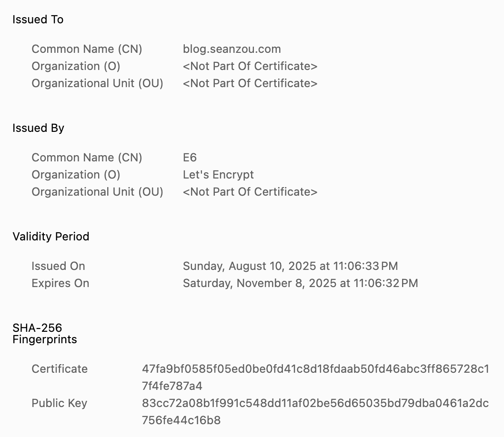Click the Issued By section heading
504x437 pixels.
pos(38,128)
